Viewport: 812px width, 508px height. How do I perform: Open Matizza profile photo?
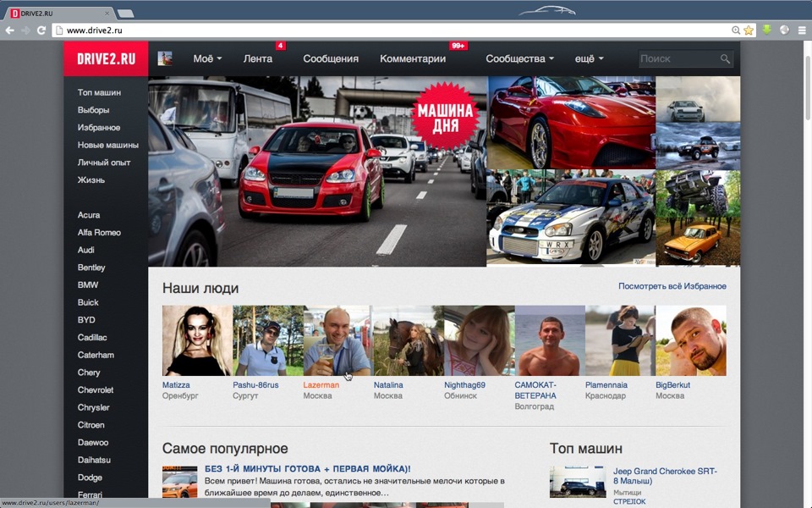pyautogui.click(x=197, y=340)
